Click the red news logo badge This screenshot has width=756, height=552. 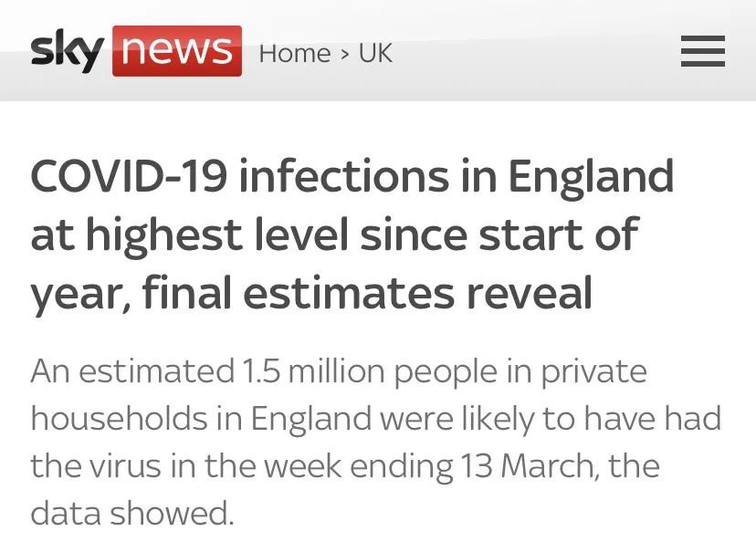coord(177,51)
